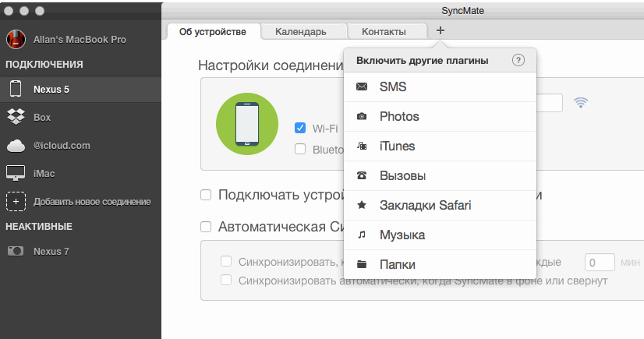
Task: Click the Dropbox icon beside Box
Action: [x=16, y=117]
